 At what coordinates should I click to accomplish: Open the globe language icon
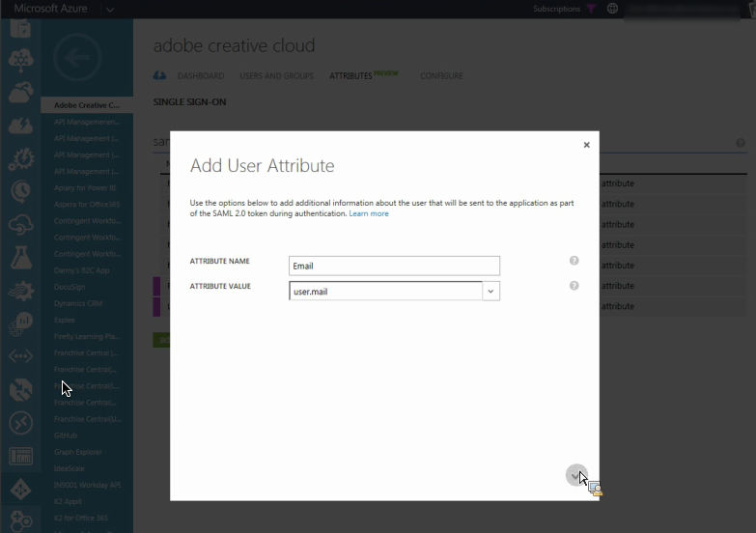(x=612, y=8)
